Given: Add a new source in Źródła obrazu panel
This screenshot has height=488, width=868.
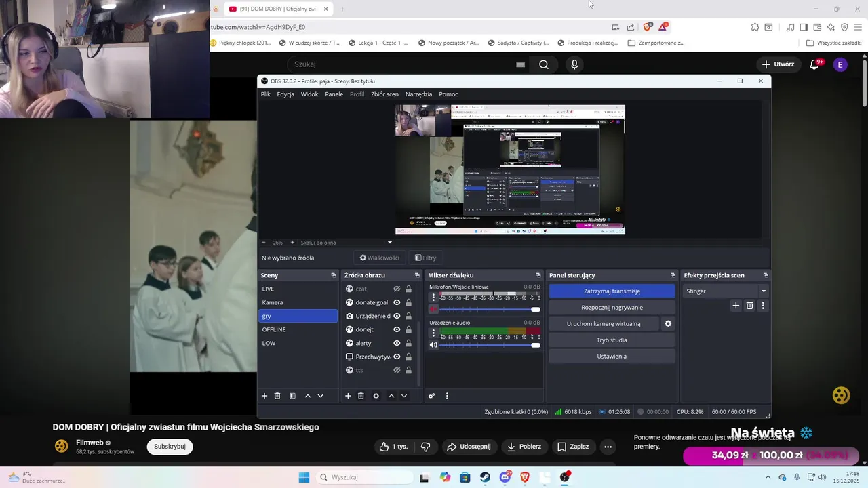Looking at the screenshot, I should [x=348, y=396].
